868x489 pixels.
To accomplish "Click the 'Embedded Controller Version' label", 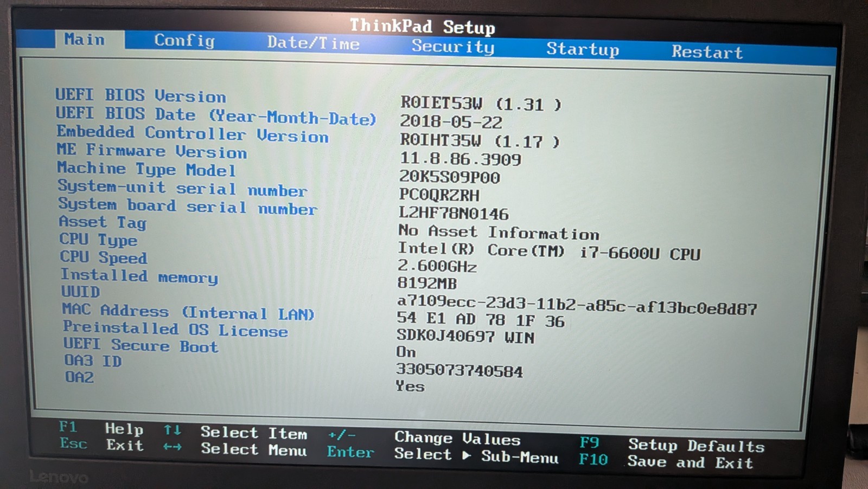I will click(x=193, y=134).
